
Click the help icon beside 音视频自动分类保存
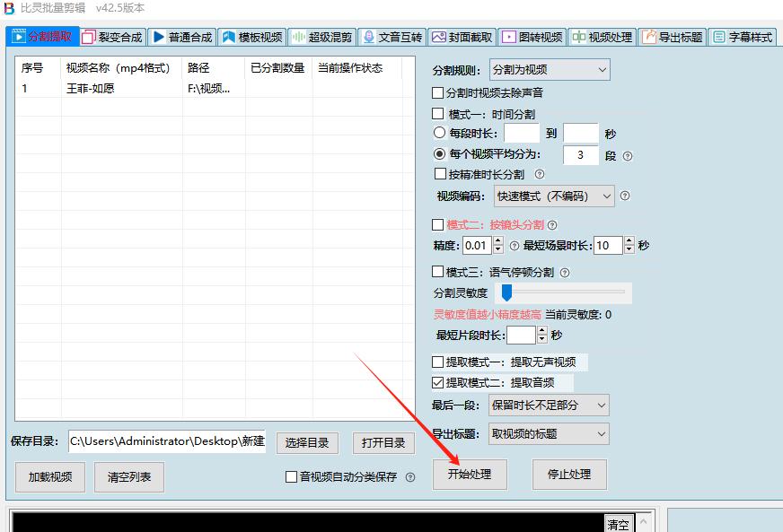pyautogui.click(x=412, y=477)
